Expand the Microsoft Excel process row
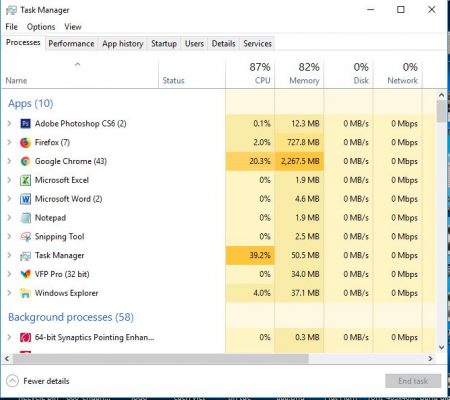This screenshot has width=450, height=400. 9,180
